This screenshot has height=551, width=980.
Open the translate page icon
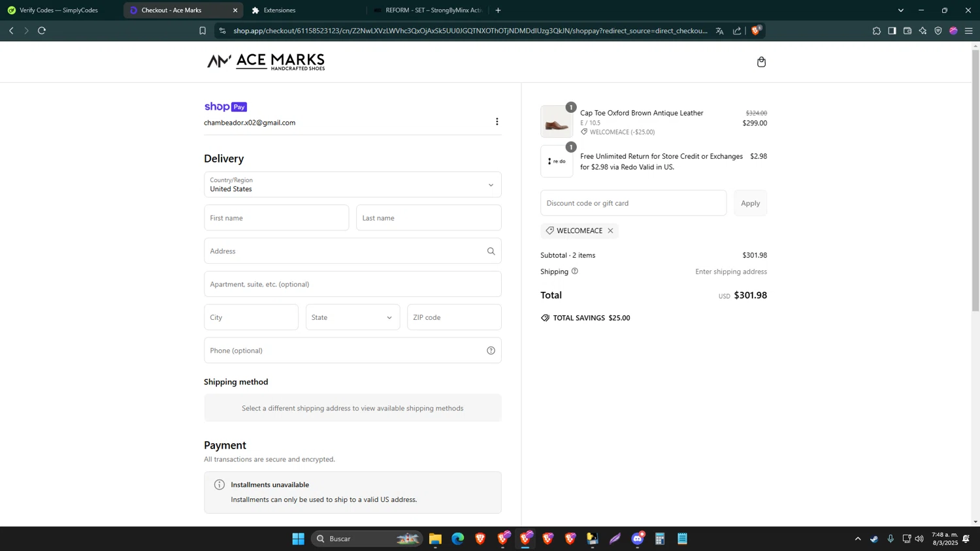pos(719,31)
